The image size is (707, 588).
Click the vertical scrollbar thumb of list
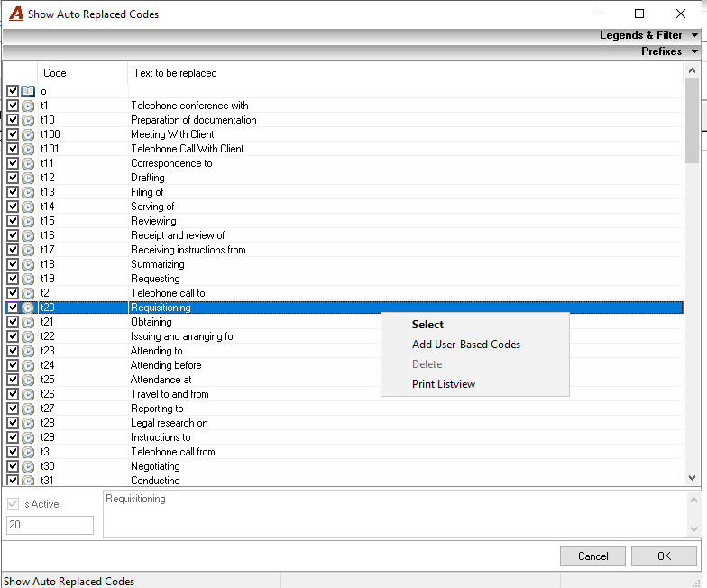(x=693, y=121)
